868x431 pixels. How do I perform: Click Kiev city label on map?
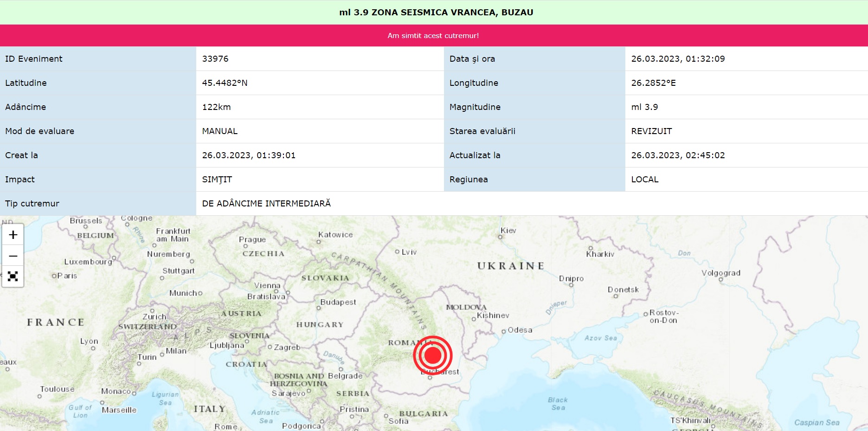point(508,231)
